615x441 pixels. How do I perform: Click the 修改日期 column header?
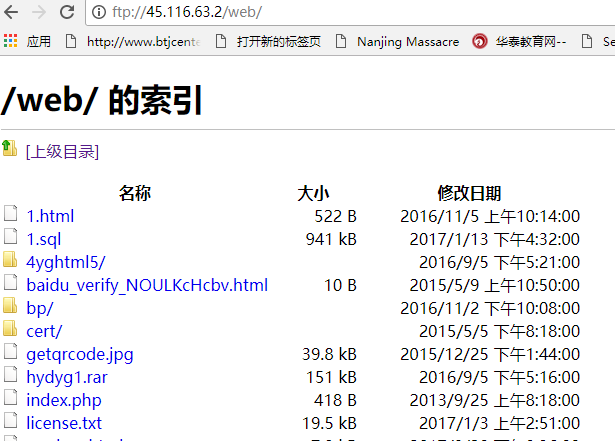[469, 193]
